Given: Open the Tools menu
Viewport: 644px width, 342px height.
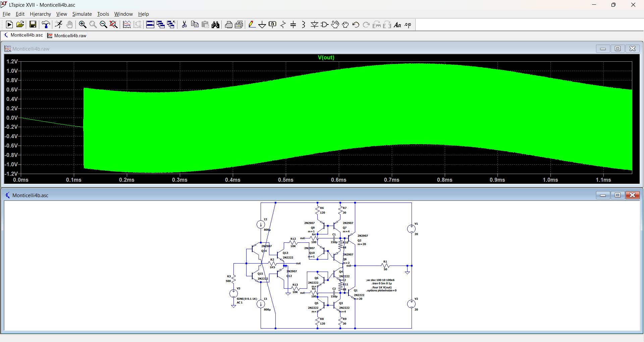Looking at the screenshot, I should pyautogui.click(x=103, y=14).
